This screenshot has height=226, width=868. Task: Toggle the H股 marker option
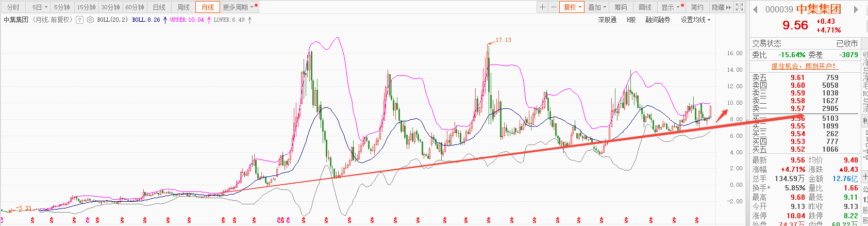[631, 20]
